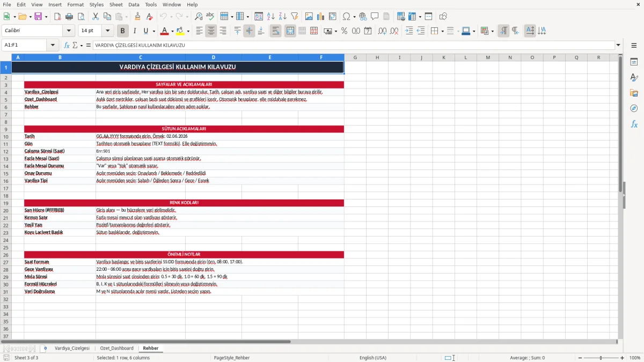The height and width of the screenshot is (362, 644).
Task: Switch to Vardiya_Cizelgesi sheet tab
Action: click(72, 349)
